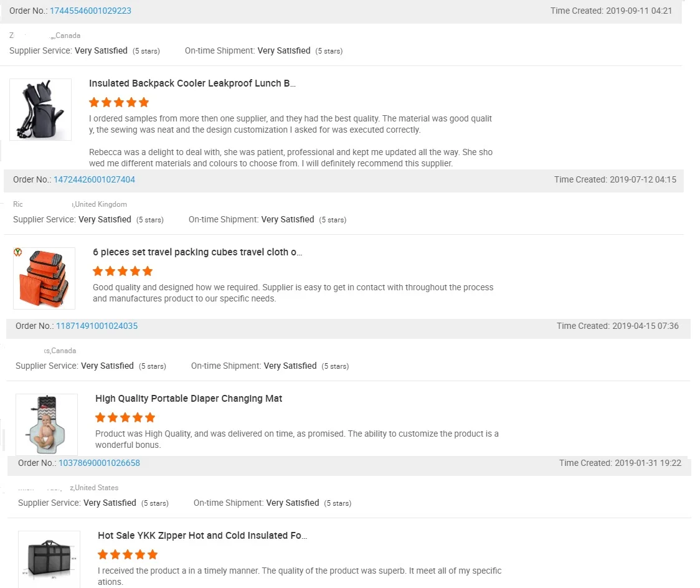This screenshot has width=700, height=588.
Task: Click the badge icon on packing cubes thumbnail
Action: (x=18, y=252)
